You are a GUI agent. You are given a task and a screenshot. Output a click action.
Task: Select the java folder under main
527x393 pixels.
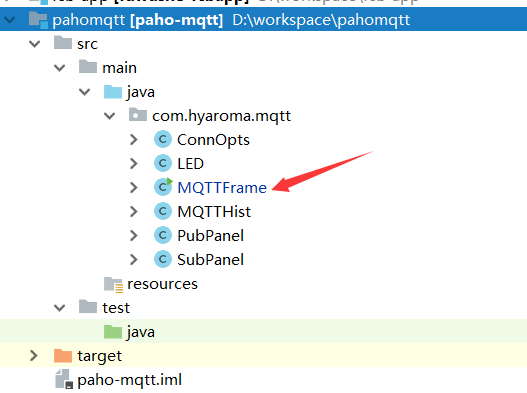tap(140, 92)
